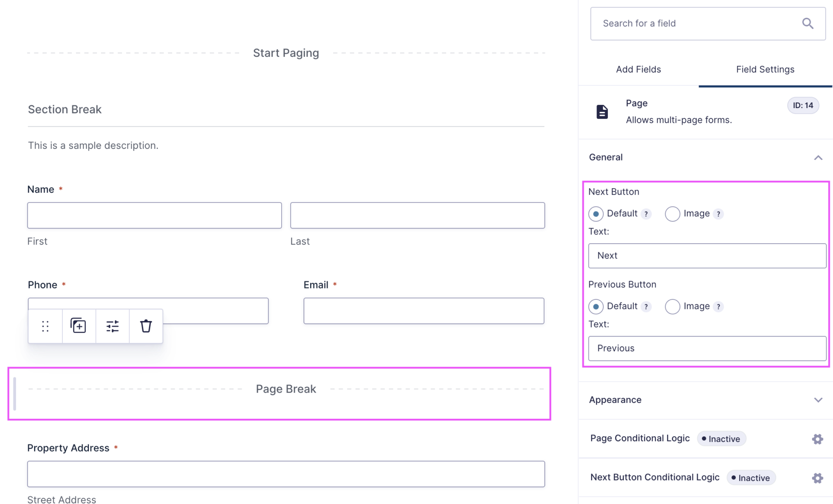Open Page Conditional Logic gear settings

pos(817,439)
